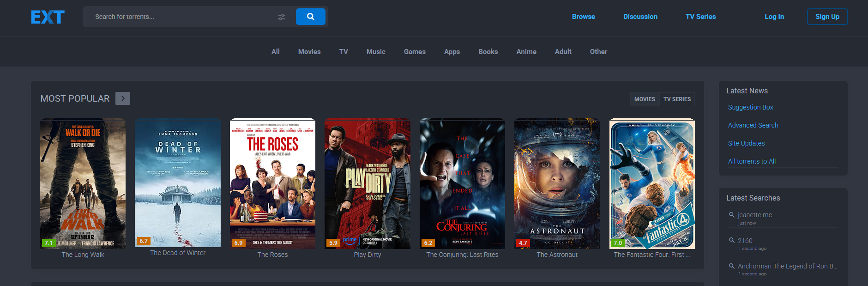Viewport: 868px width, 286px height.
Task: Select the TV category tab
Action: pos(344,52)
